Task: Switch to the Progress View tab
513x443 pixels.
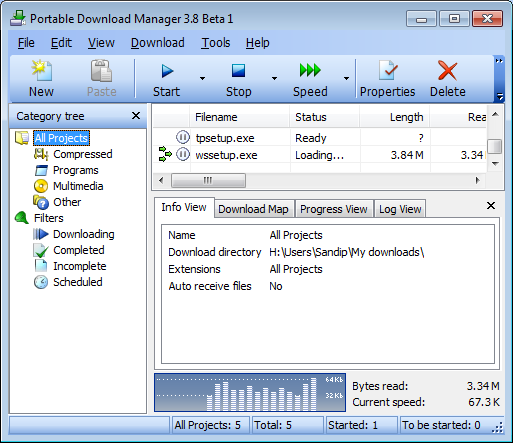Action: [334, 209]
